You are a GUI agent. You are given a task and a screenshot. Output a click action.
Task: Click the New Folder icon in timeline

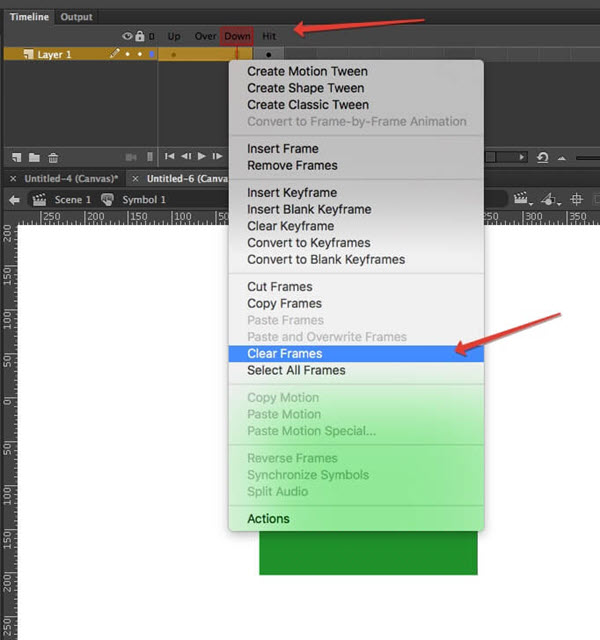(34, 157)
